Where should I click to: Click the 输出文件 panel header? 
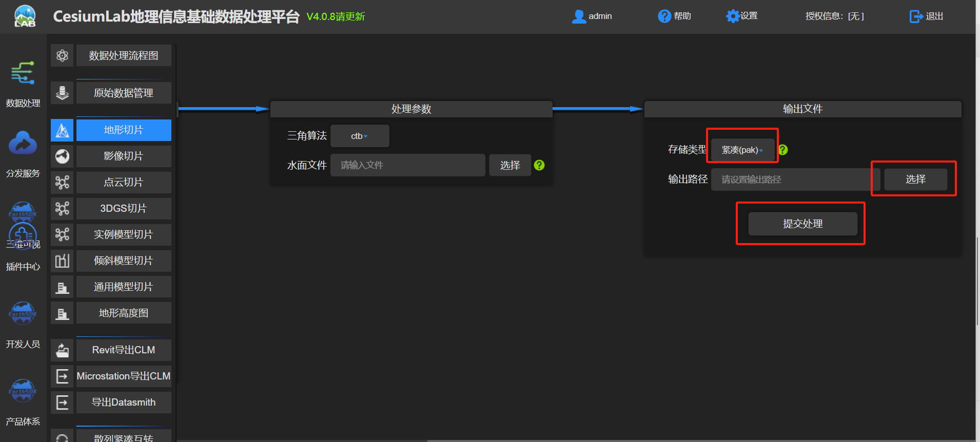(x=803, y=109)
